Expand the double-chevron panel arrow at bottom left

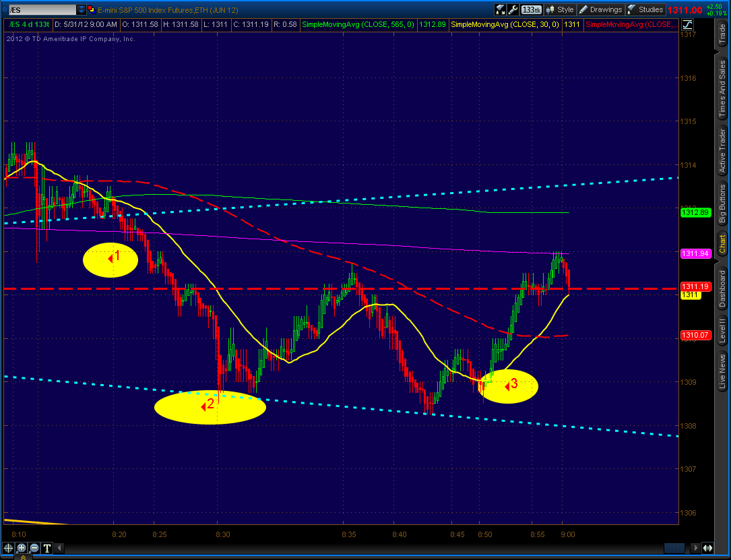click(24, 557)
